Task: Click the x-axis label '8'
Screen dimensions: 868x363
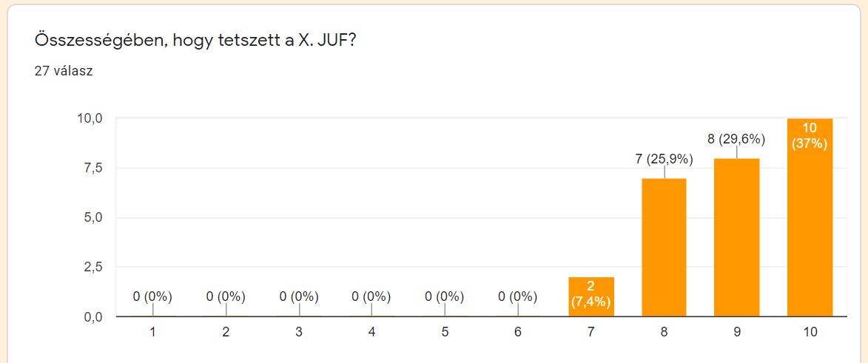Action: click(664, 333)
